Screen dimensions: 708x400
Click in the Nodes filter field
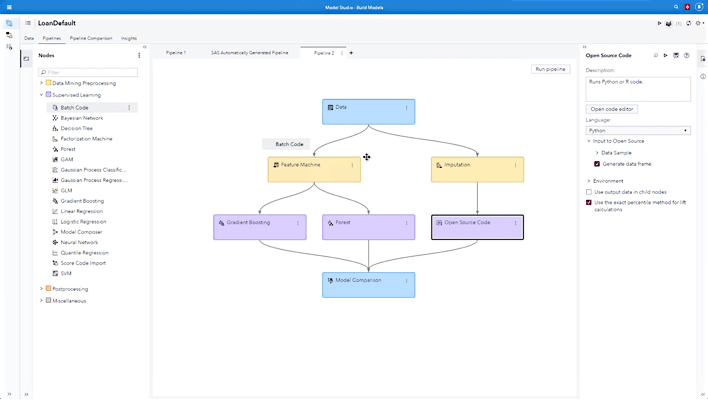click(88, 72)
